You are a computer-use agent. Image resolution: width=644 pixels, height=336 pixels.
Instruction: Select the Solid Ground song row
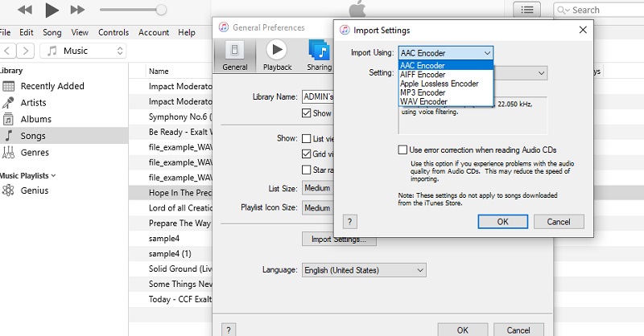171,268
